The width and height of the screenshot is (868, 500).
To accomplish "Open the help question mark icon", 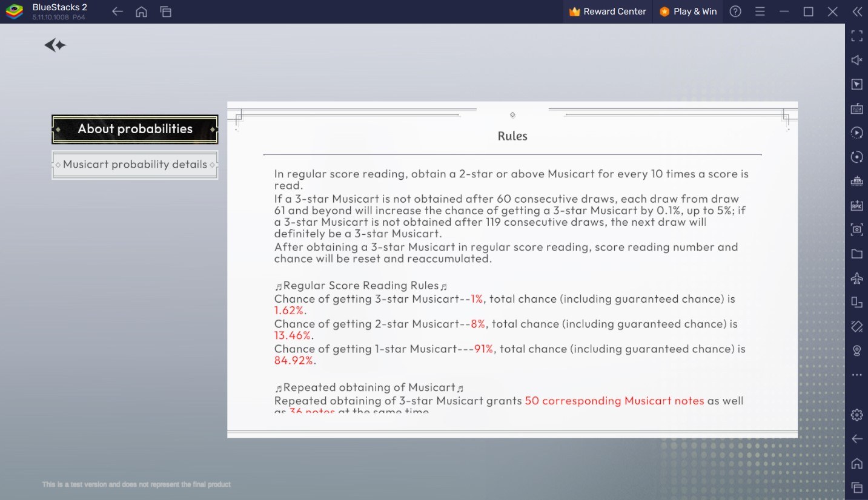I will point(735,12).
